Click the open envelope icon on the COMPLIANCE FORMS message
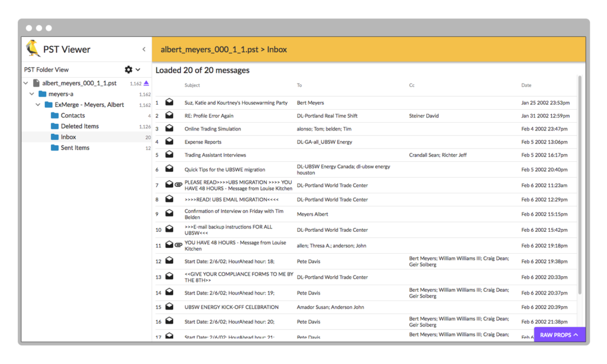 point(169,276)
